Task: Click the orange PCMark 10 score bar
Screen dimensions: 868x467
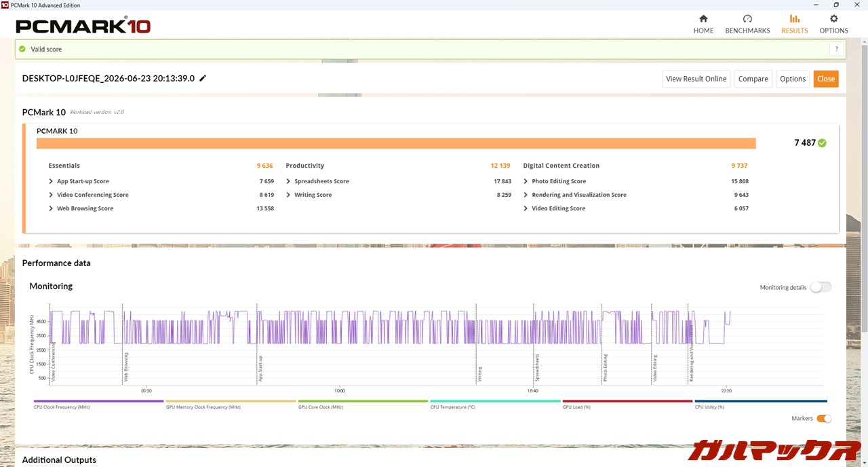Action: (x=396, y=143)
